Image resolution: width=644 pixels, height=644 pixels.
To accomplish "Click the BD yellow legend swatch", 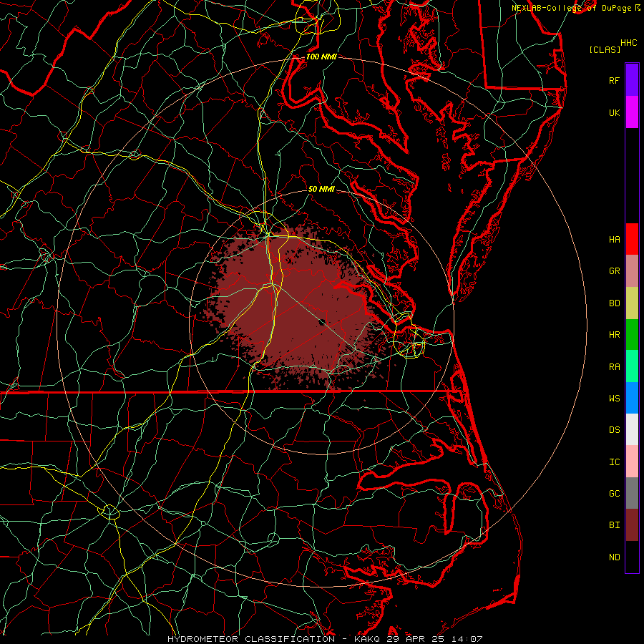I will pyautogui.click(x=632, y=303).
